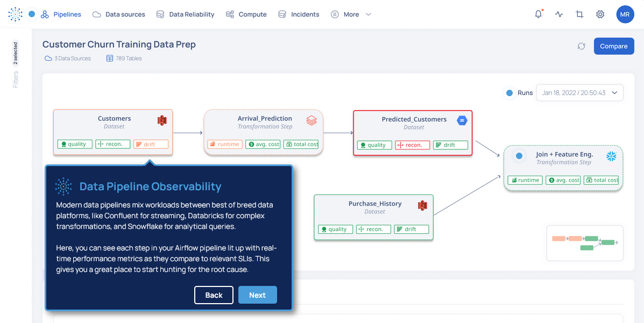Click the quality badge on Purchase_History

point(336,229)
